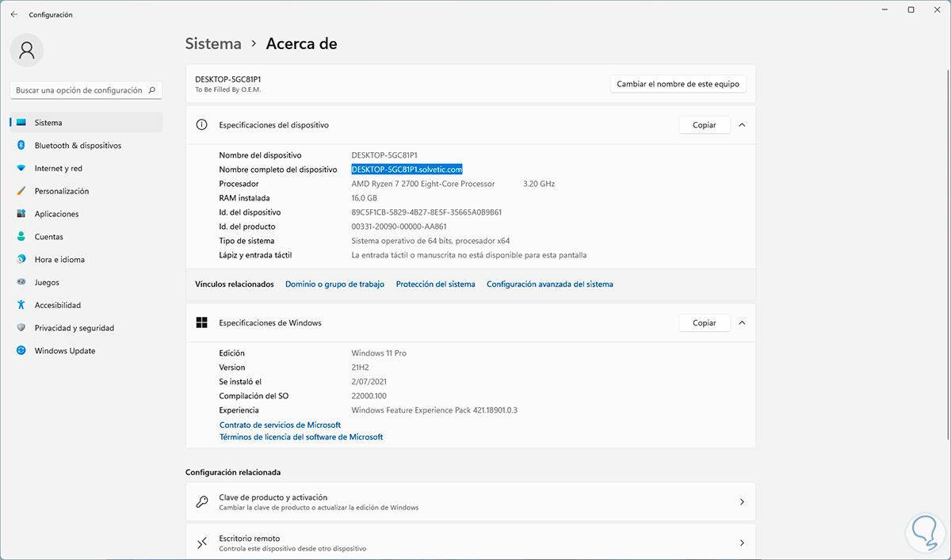Select Hora e idioma in sidebar

click(x=59, y=260)
